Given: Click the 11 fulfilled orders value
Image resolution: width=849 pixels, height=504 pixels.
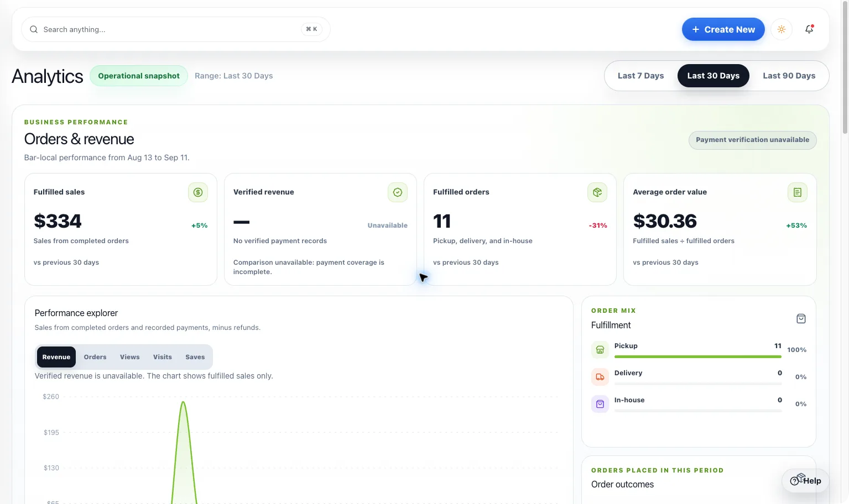Looking at the screenshot, I should [x=442, y=221].
